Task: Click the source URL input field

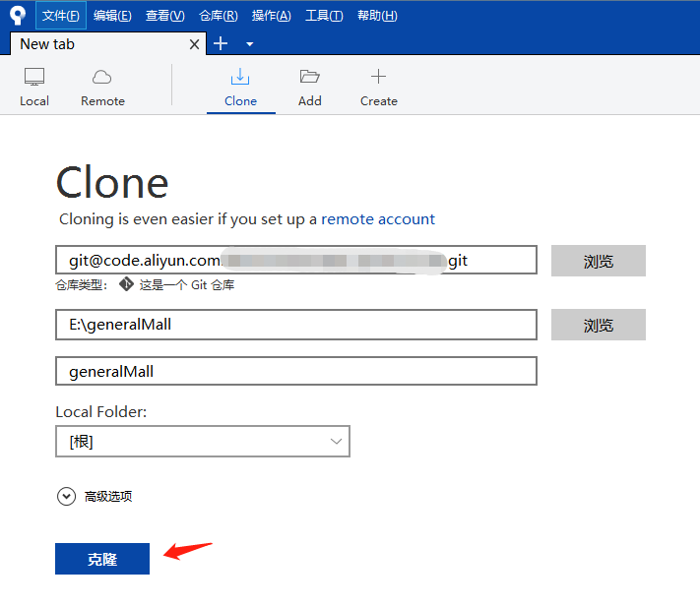Action: tap(296, 260)
